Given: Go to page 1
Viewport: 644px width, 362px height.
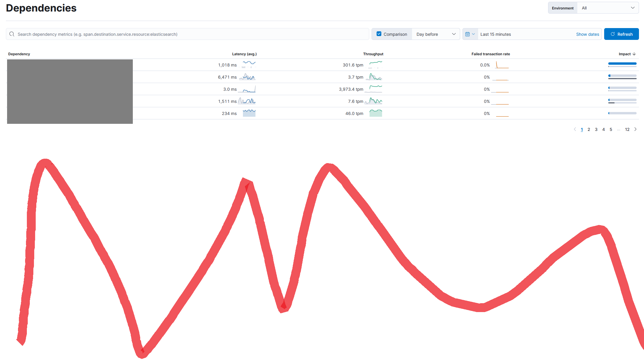Looking at the screenshot, I should coord(582,129).
